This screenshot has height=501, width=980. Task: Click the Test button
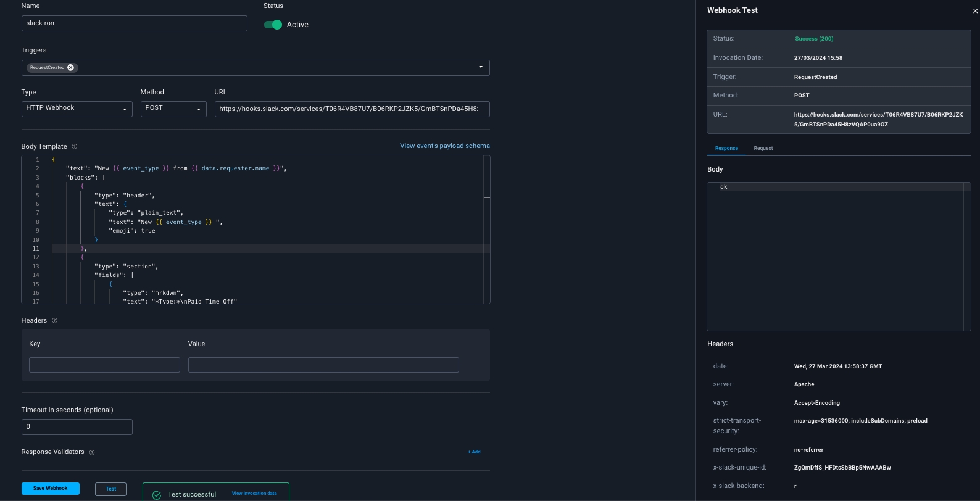111,489
